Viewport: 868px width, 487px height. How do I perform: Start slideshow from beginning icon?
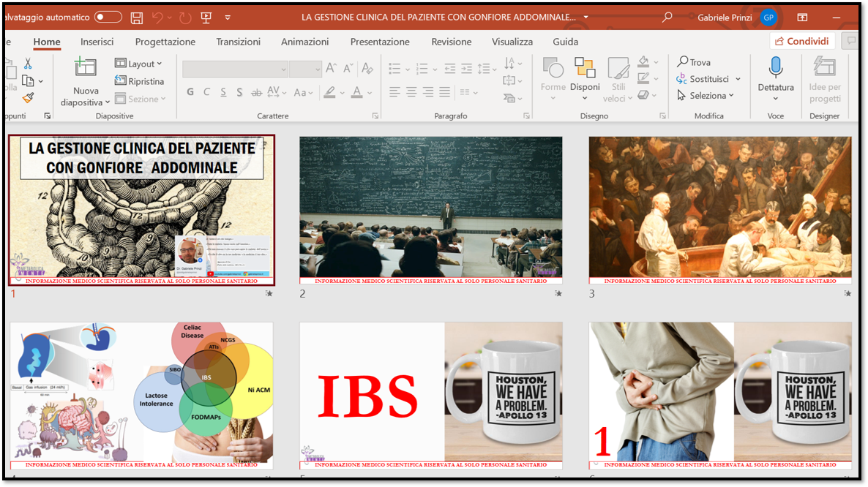coord(206,18)
